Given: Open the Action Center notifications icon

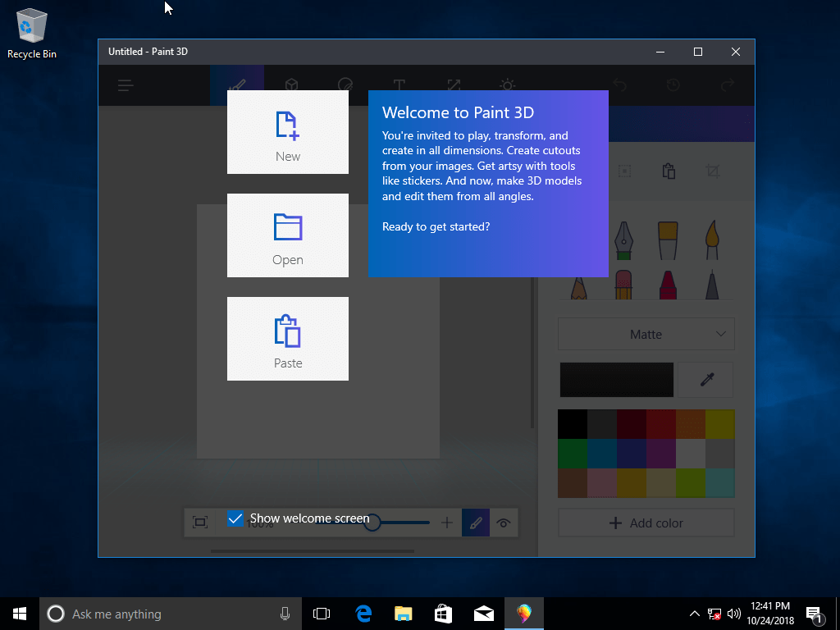Looking at the screenshot, I should [x=814, y=614].
